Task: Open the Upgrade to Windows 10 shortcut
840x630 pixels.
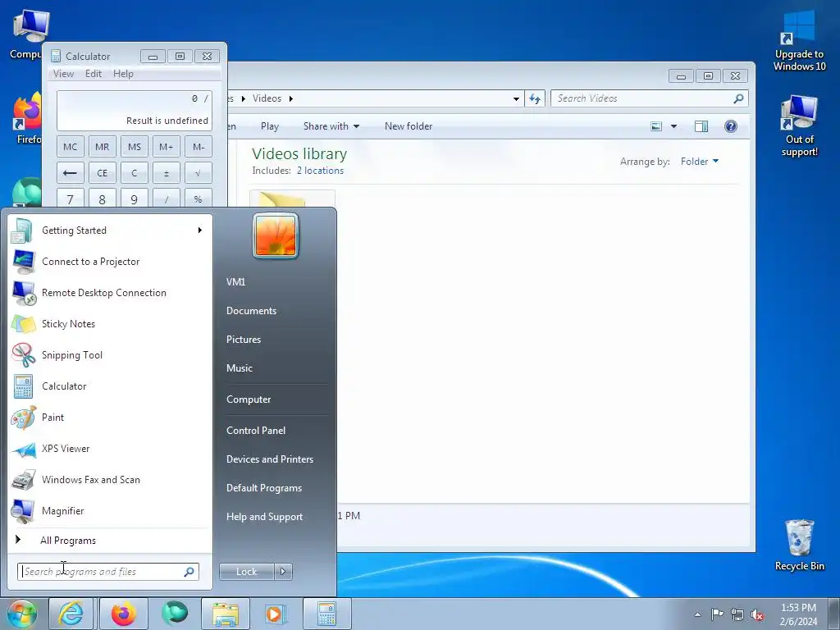Action: [799, 41]
